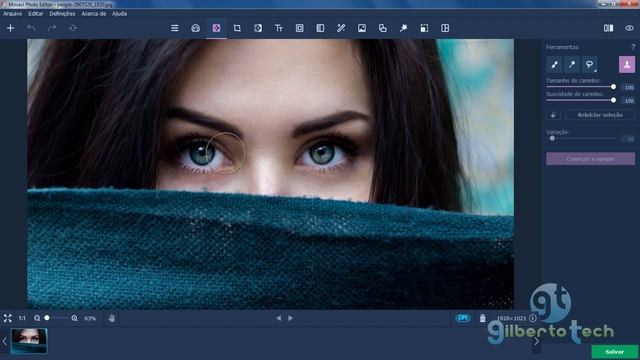640x360 pixels.
Task: Click the filmstrip left chevron
Action: click(4, 341)
